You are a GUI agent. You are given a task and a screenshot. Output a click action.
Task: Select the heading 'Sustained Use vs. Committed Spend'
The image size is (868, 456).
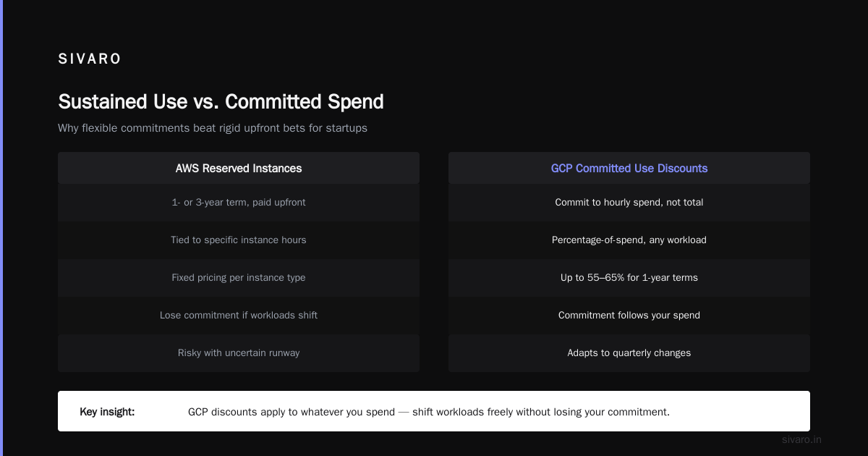pos(221,101)
